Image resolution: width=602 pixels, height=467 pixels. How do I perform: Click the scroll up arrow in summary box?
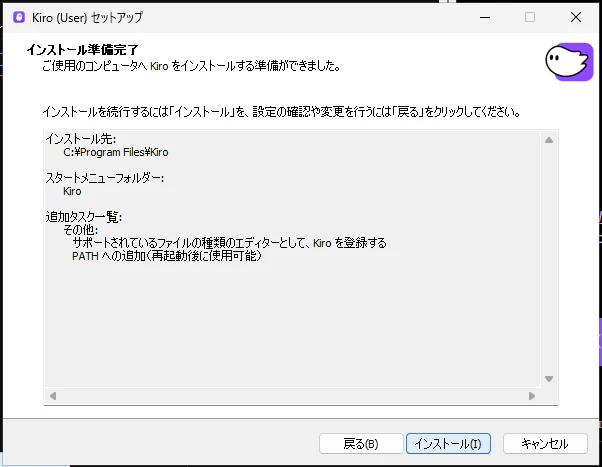(x=549, y=140)
